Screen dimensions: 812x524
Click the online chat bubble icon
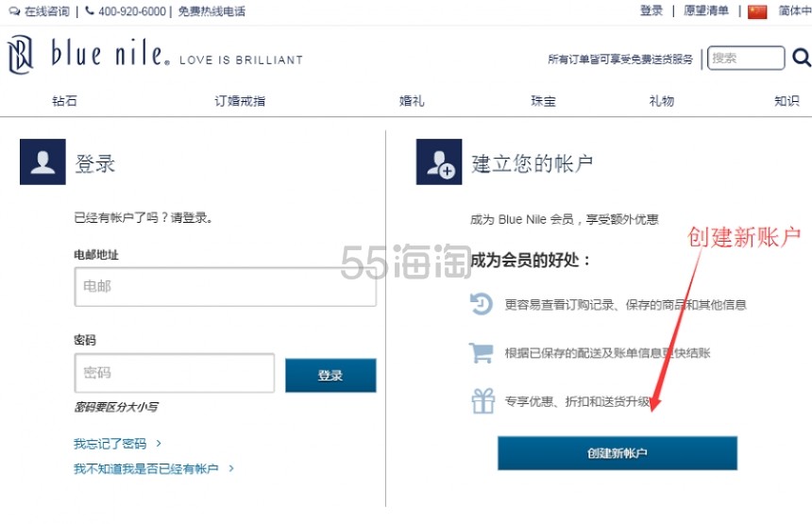[14, 11]
